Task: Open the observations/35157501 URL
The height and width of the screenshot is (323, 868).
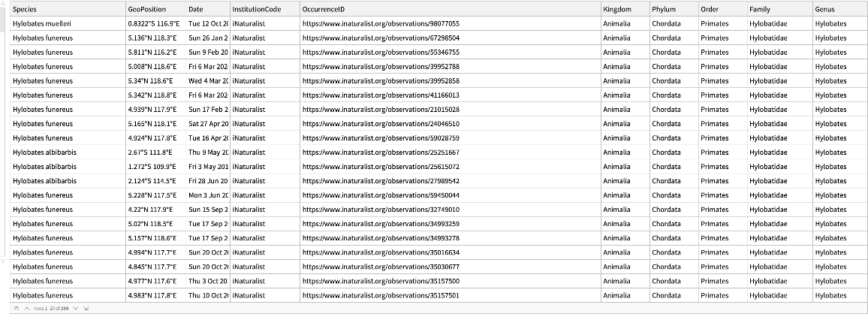Action: point(380,295)
